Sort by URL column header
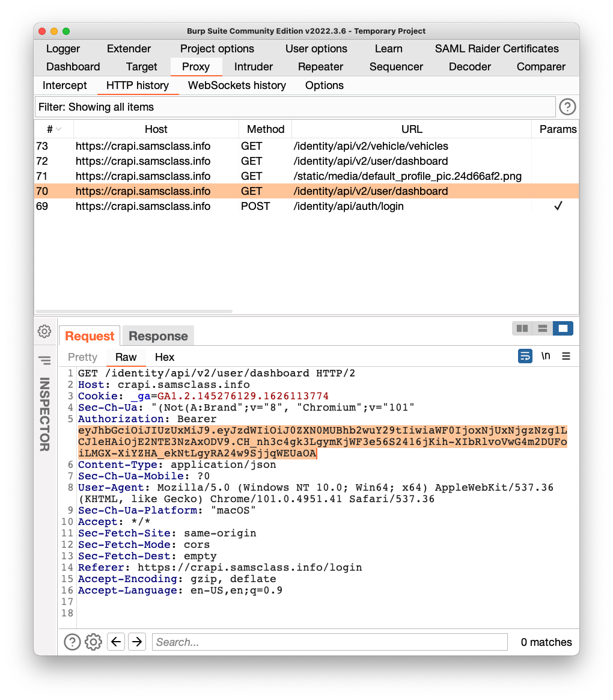 tap(411, 129)
